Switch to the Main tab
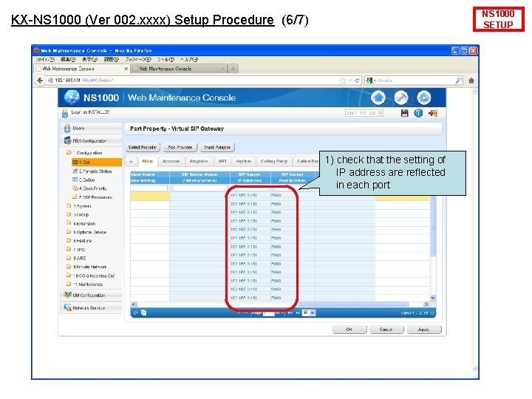Viewport: 532px width, 399px height. tap(148, 162)
